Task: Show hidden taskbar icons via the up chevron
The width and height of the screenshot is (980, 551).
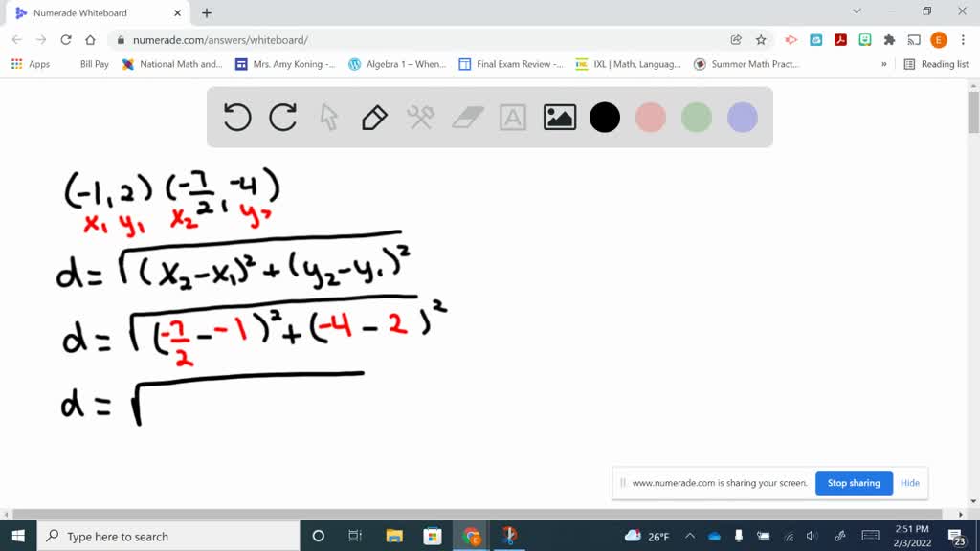Action: pyautogui.click(x=689, y=536)
